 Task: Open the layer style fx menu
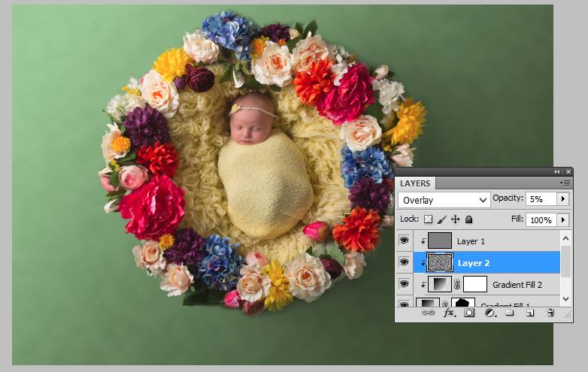coord(450,313)
